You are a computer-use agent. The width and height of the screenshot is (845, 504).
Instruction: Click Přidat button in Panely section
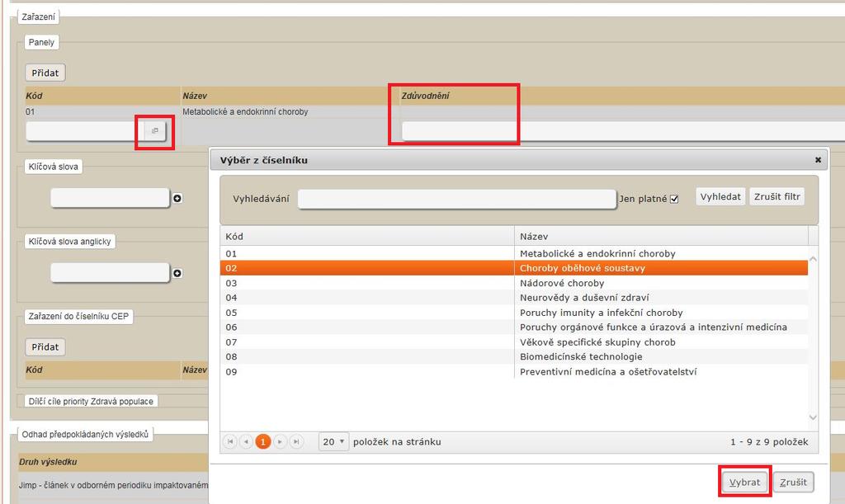tap(45, 73)
